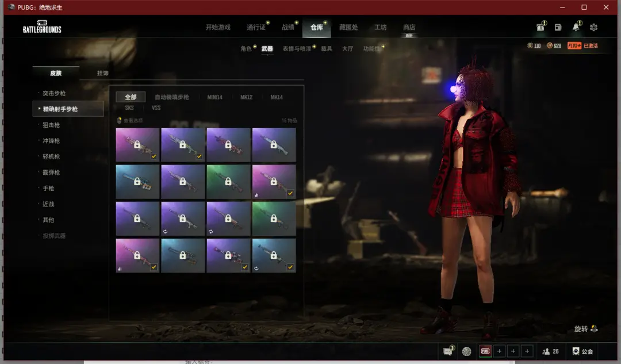Image resolution: width=621 pixels, height=364 pixels.
Task: Toggle the checkmark on second-row last skin
Action: click(290, 193)
